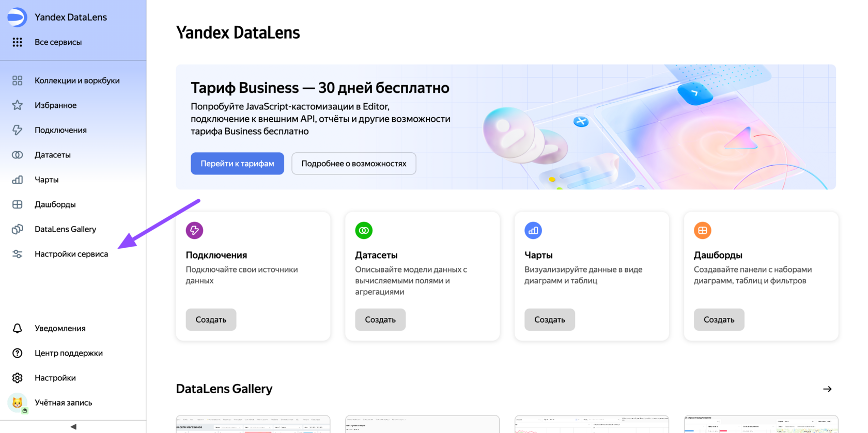Click Создать in the Дашборды card

[x=719, y=319]
